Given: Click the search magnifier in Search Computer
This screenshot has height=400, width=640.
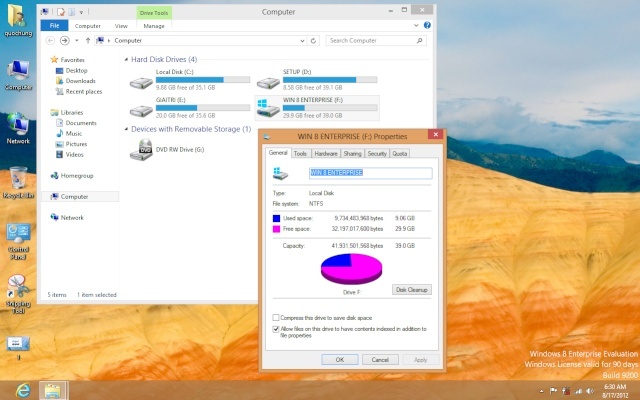Looking at the screenshot, I should pyautogui.click(x=419, y=40).
